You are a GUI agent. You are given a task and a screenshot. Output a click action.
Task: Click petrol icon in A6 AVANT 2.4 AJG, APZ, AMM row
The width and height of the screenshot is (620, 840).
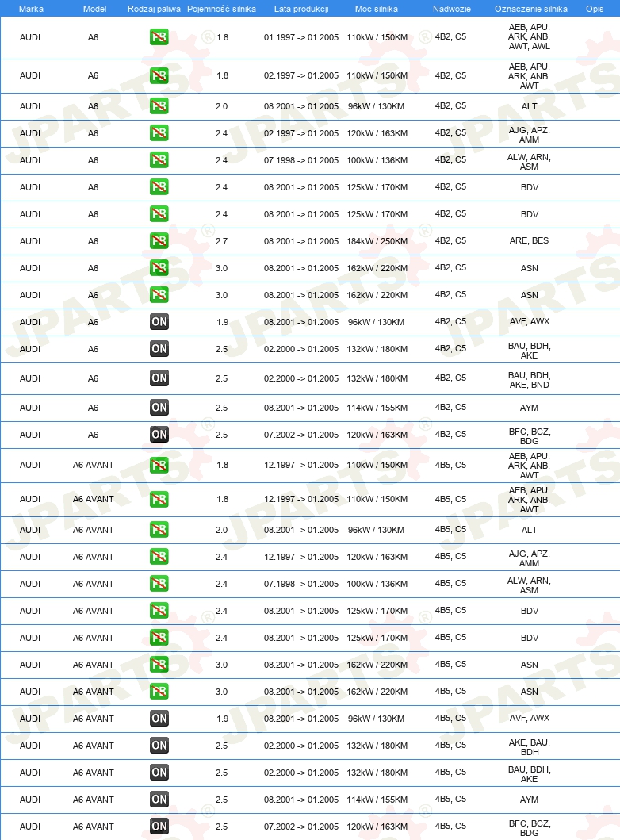pyautogui.click(x=159, y=556)
